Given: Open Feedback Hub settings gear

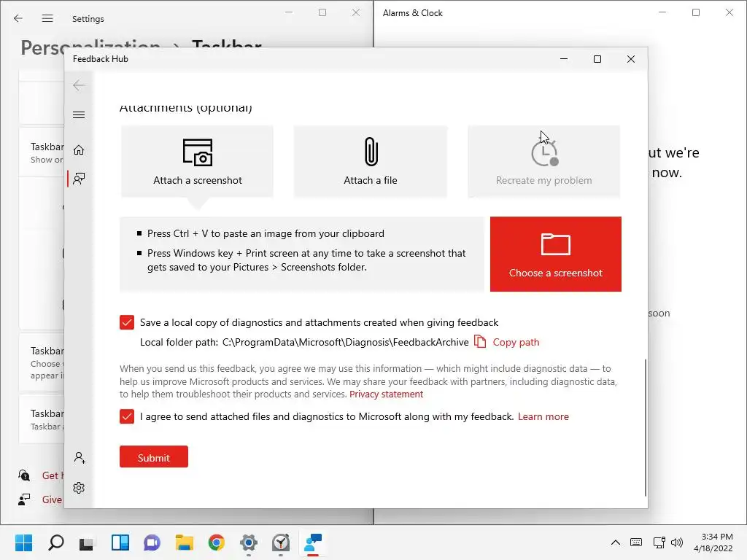Looking at the screenshot, I should click(x=79, y=488).
